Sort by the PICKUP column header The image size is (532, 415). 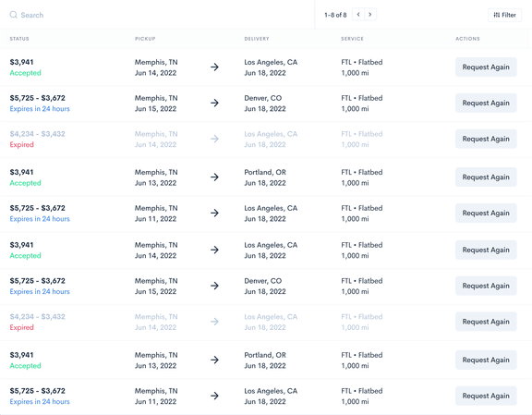point(145,39)
